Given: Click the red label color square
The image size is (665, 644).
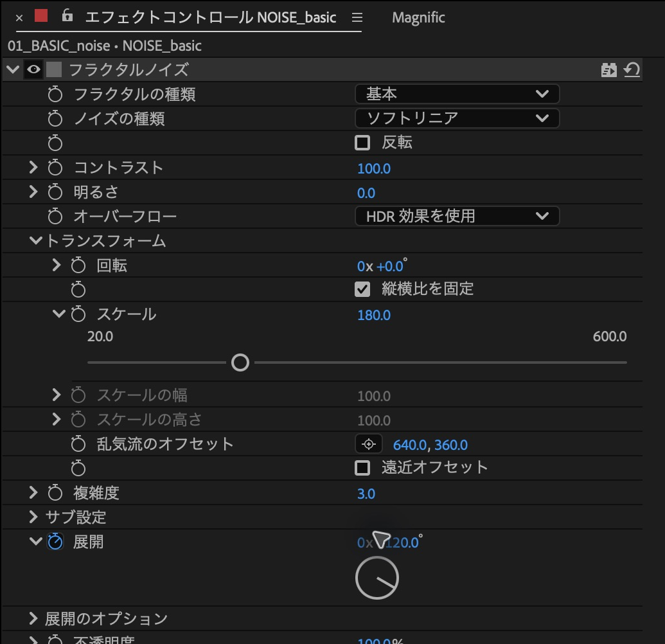Looking at the screenshot, I should point(41,15).
